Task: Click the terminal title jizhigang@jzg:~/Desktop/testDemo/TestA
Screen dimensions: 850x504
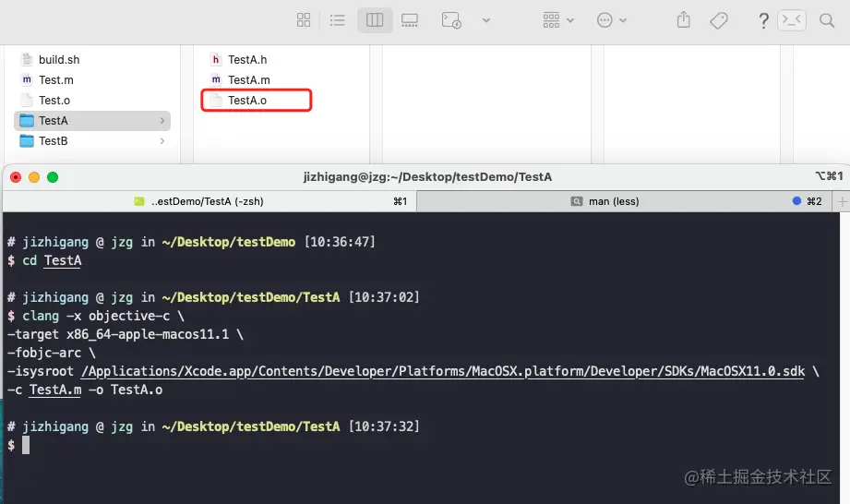Action: 427,176
